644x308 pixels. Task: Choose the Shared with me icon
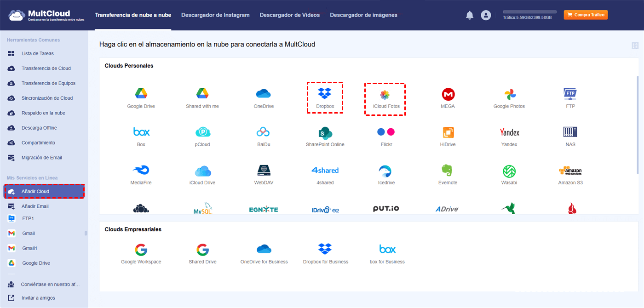pyautogui.click(x=202, y=94)
